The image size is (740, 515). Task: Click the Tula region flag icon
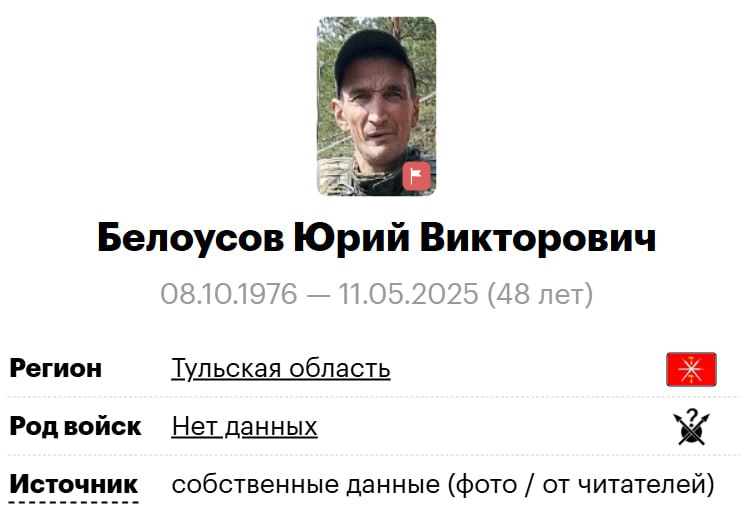coord(691,369)
